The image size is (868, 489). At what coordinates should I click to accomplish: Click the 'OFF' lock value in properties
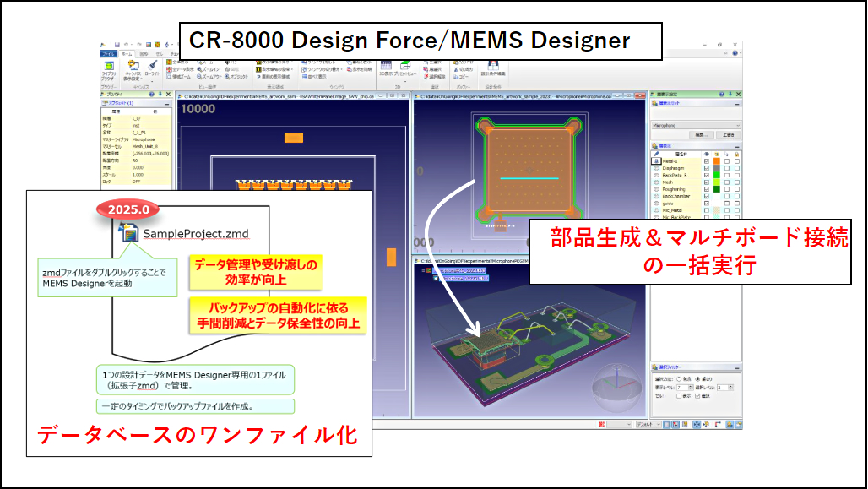coord(136,182)
